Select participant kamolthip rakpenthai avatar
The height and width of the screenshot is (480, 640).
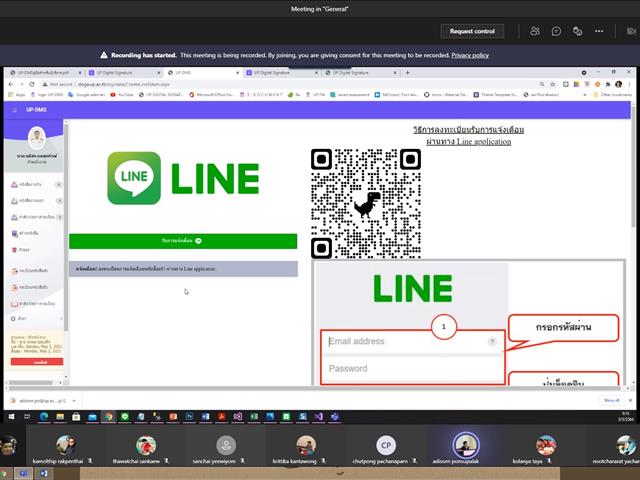[x=66, y=445]
